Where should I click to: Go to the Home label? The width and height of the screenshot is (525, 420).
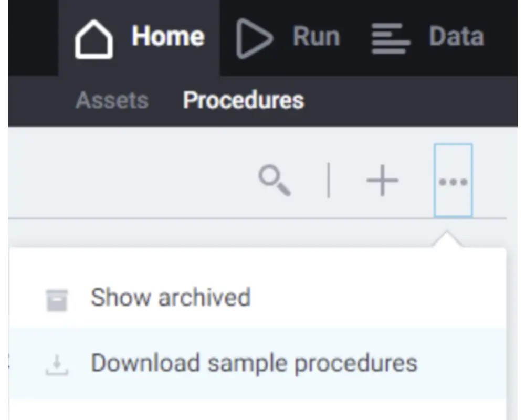pyautogui.click(x=168, y=37)
